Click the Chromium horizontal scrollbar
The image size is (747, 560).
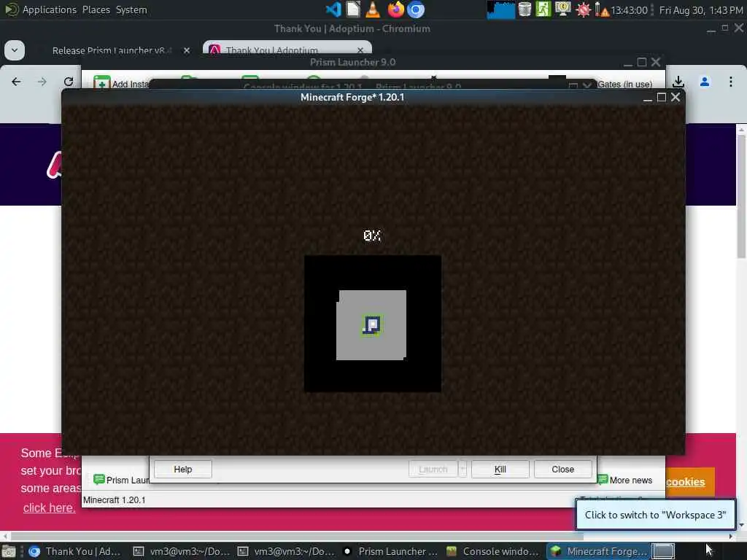tap(296, 536)
